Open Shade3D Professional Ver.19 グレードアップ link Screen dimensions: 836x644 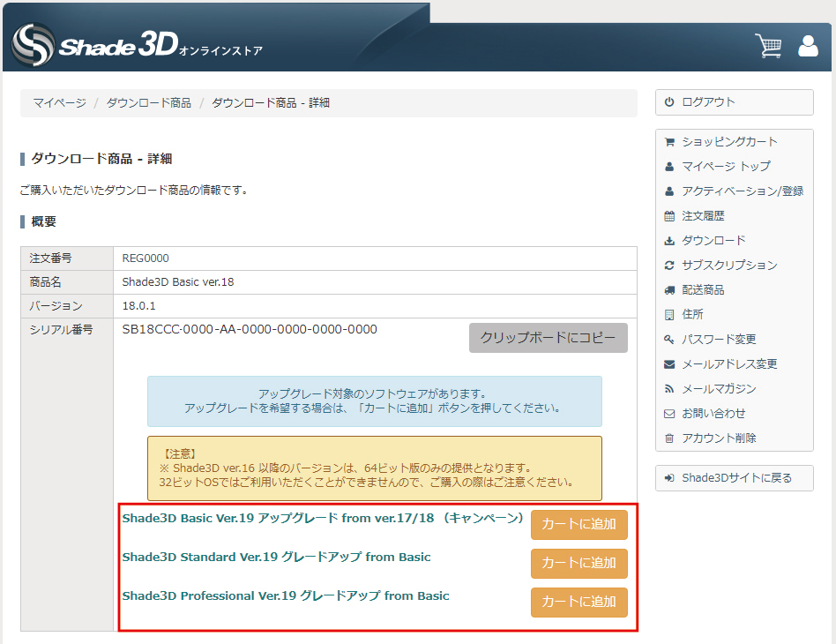coord(286,596)
